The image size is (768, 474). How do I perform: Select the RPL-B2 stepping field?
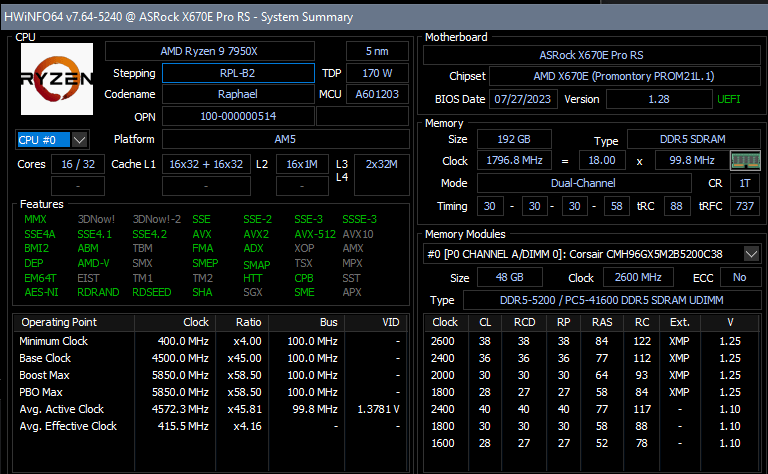[238, 73]
